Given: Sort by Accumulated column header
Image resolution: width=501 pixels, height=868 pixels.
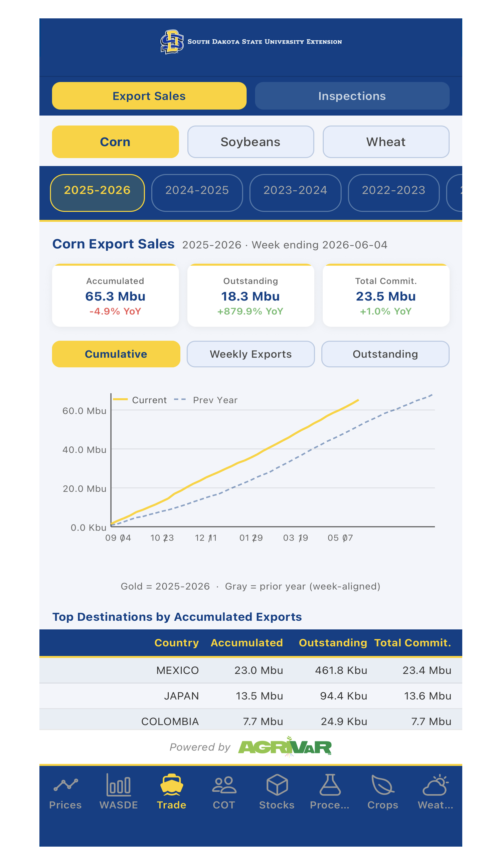Looking at the screenshot, I should (247, 643).
